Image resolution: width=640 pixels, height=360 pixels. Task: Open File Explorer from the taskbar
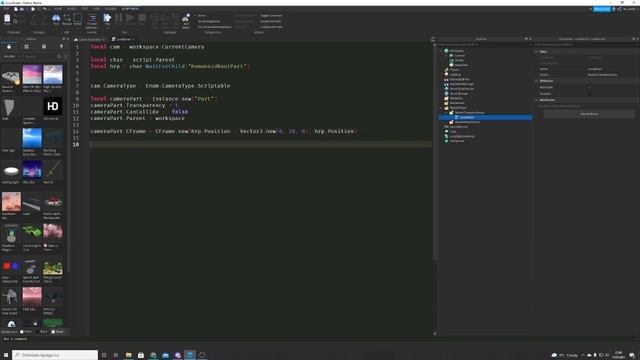129,355
